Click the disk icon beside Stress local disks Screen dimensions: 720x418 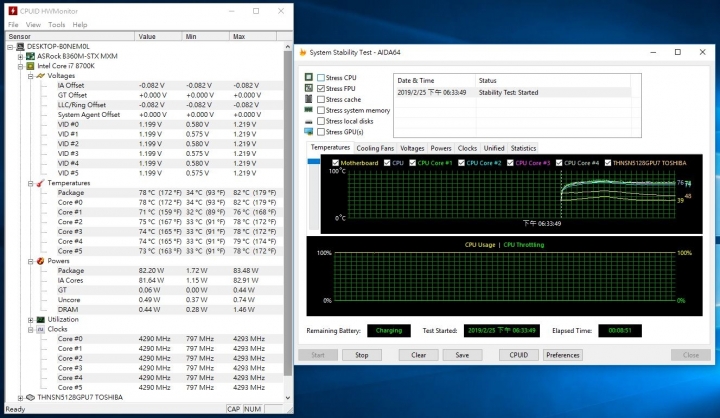coord(309,121)
